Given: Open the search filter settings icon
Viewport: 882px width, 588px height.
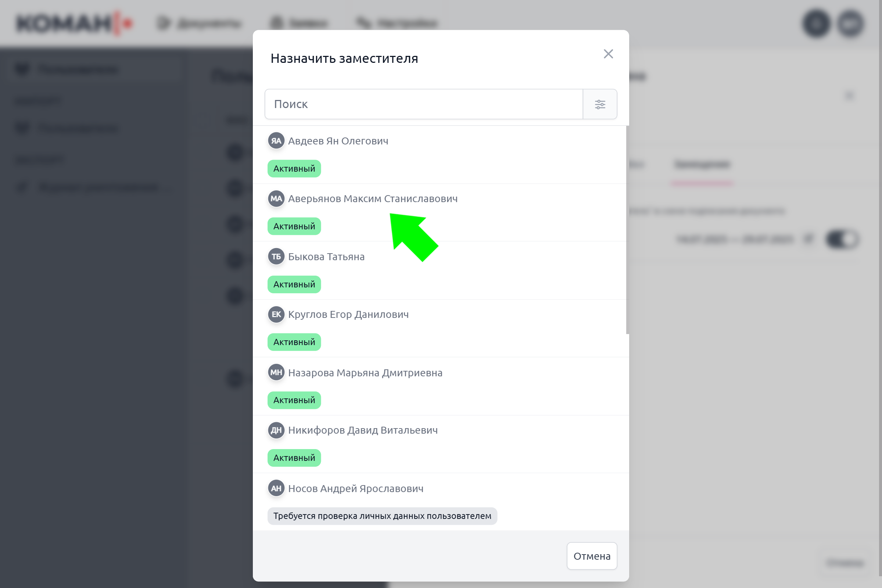Looking at the screenshot, I should [x=600, y=104].
